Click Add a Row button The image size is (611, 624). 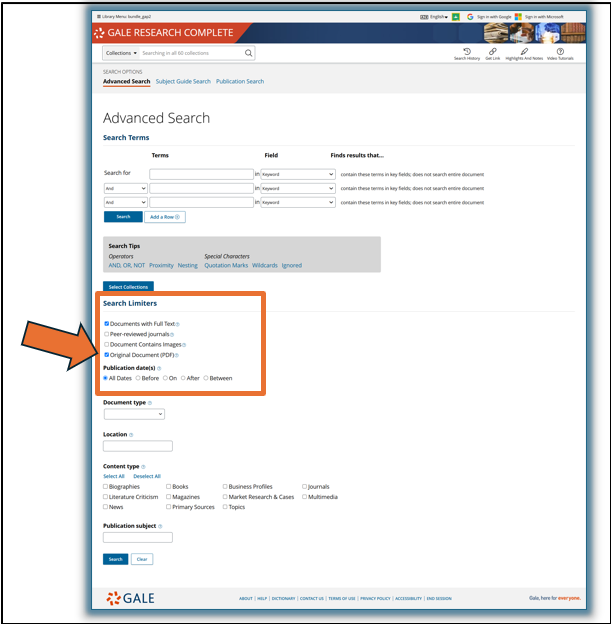pos(165,217)
